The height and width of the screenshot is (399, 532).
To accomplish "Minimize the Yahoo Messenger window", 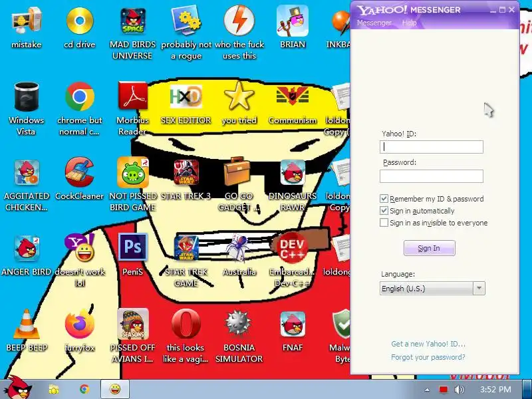I will tap(493, 11).
